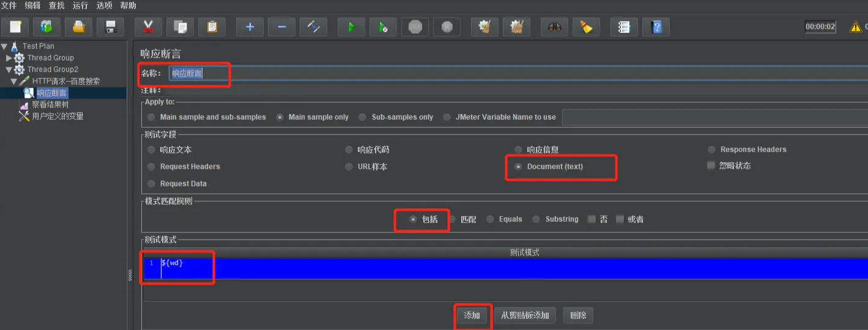Viewport: 868px width, 330px height.
Task: Click the plus Expand All icon
Action: point(250,27)
